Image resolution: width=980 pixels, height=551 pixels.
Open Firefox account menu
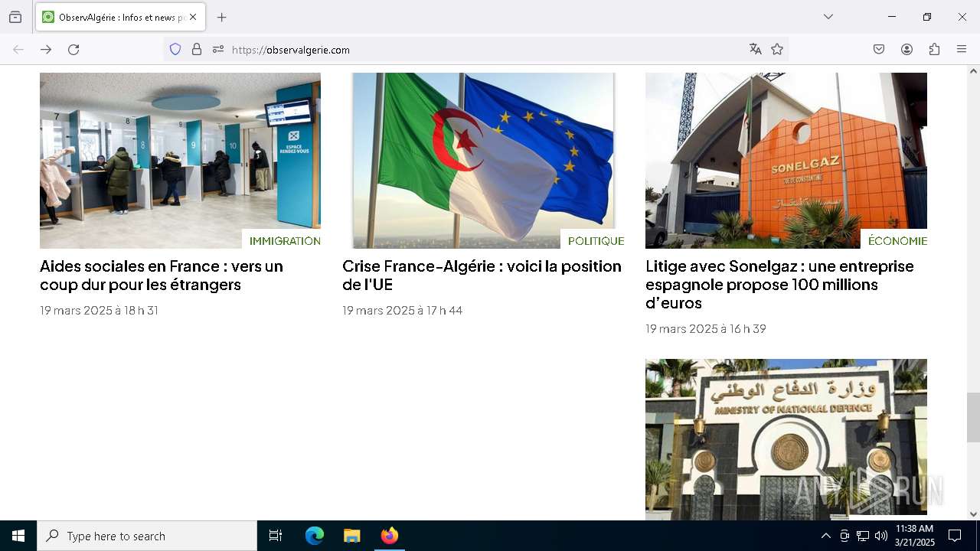pos(906,49)
